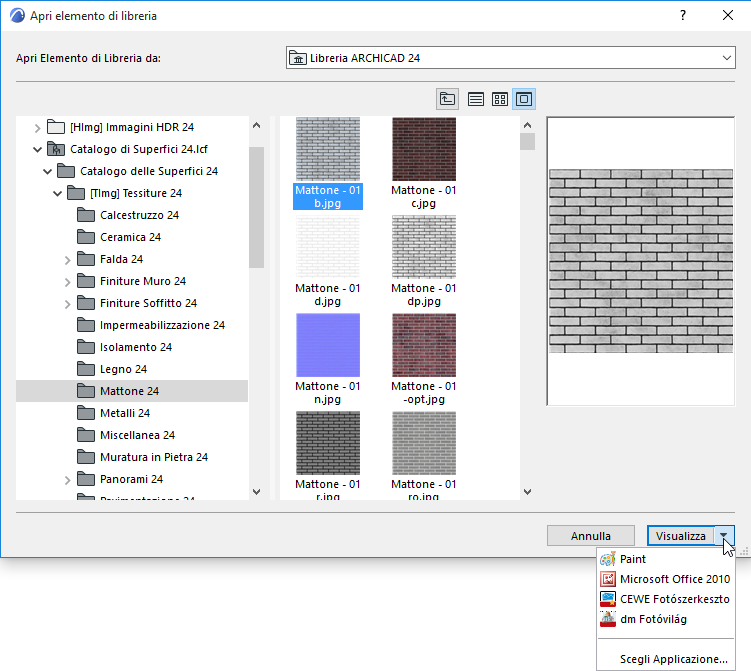751x671 pixels.
Task: Close the Apri elemento di libreria dialog
Action: point(728,15)
